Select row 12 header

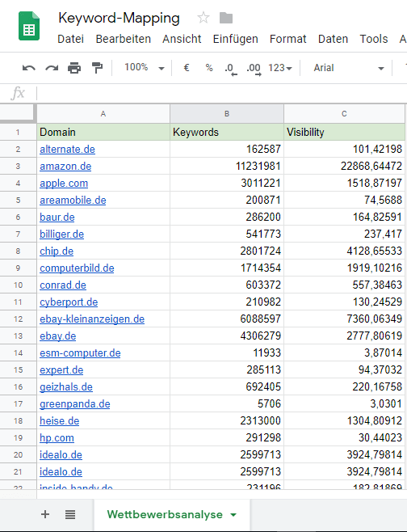click(18, 319)
